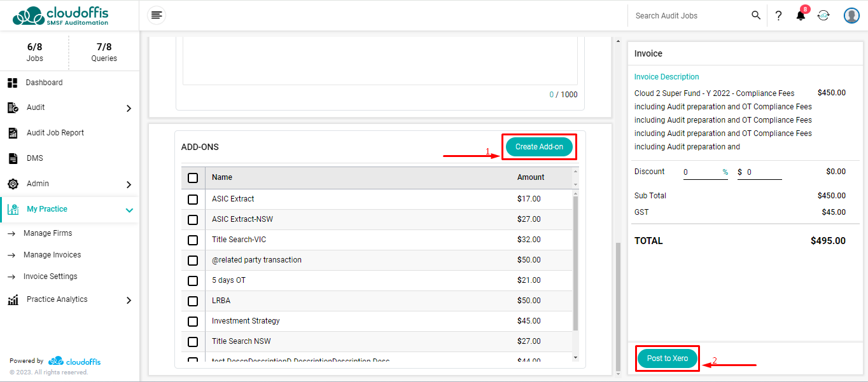This screenshot has height=382, width=868.
Task: Open the user profile avatar
Action: 851,16
